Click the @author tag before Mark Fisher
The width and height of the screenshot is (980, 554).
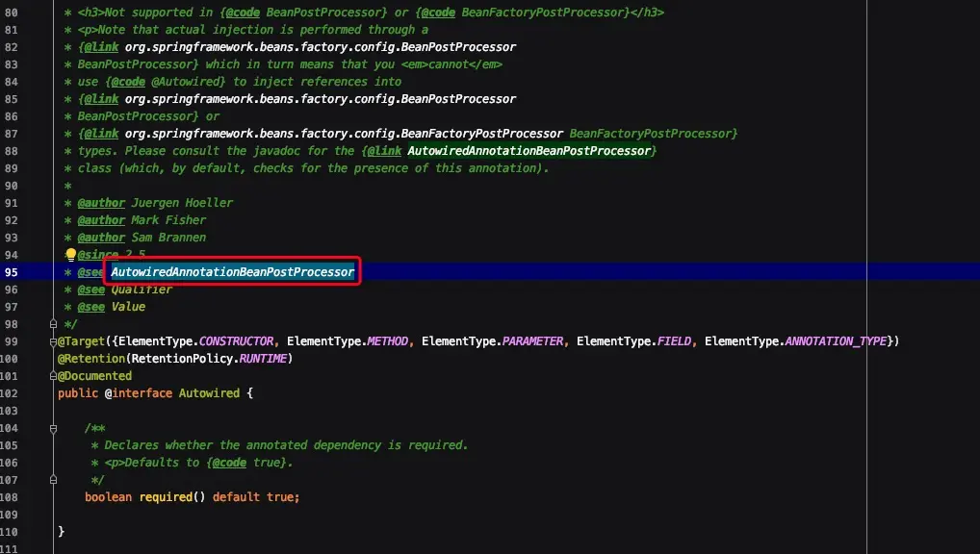click(101, 220)
